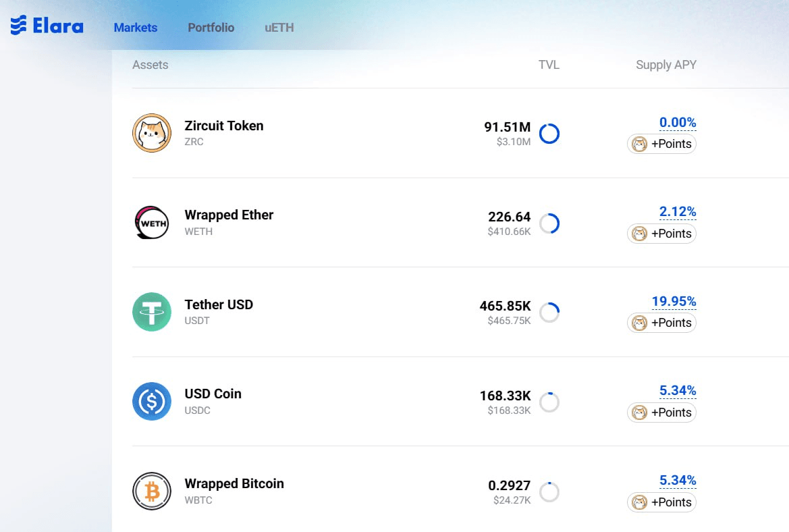Click the ZRC ticker label
This screenshot has height=532, width=789.
pyautogui.click(x=194, y=142)
